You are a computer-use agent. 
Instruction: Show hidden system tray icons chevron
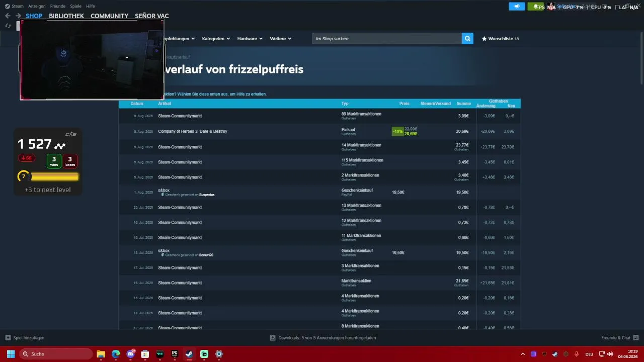[523, 354]
